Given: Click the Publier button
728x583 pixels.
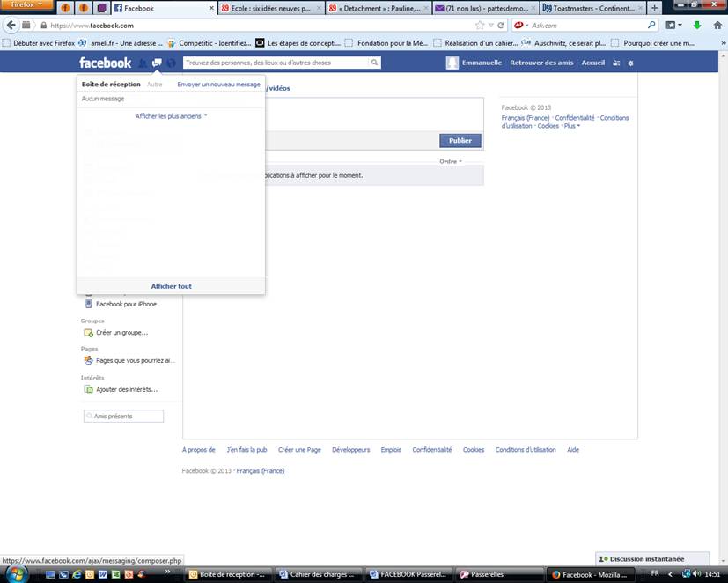Looking at the screenshot, I should (460, 140).
